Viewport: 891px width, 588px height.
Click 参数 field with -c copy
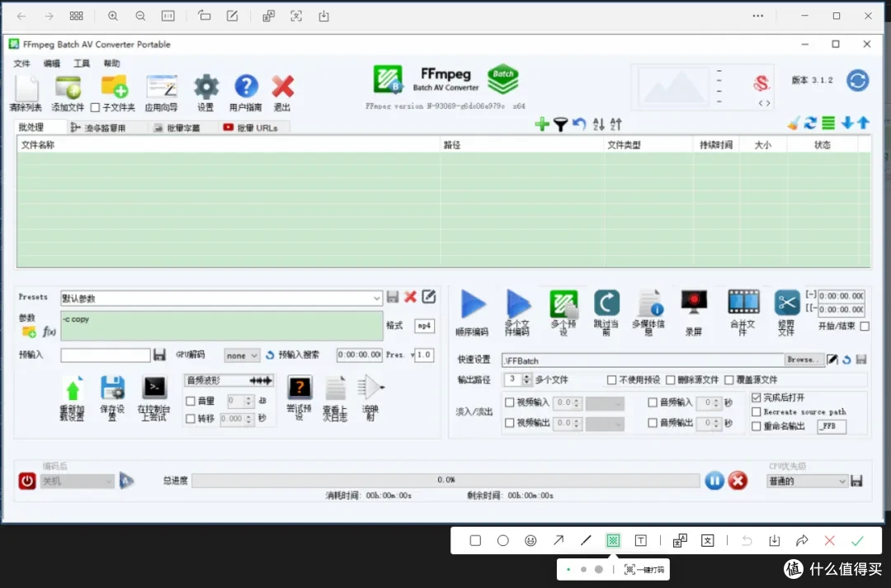(x=222, y=326)
